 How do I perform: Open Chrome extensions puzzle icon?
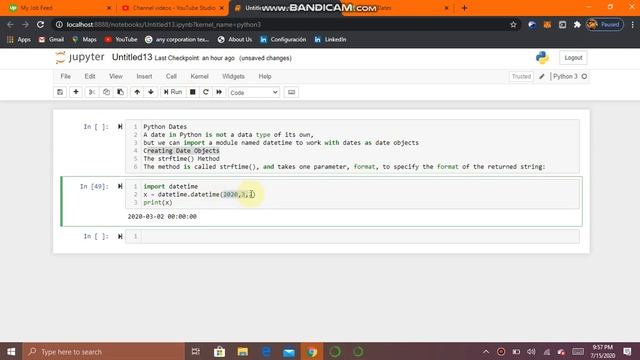[x=577, y=24]
